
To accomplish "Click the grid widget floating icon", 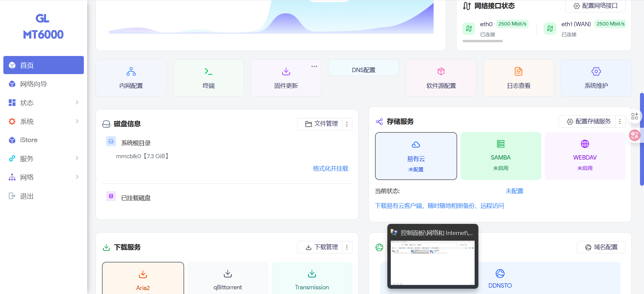I will pyautogui.click(x=634, y=116).
